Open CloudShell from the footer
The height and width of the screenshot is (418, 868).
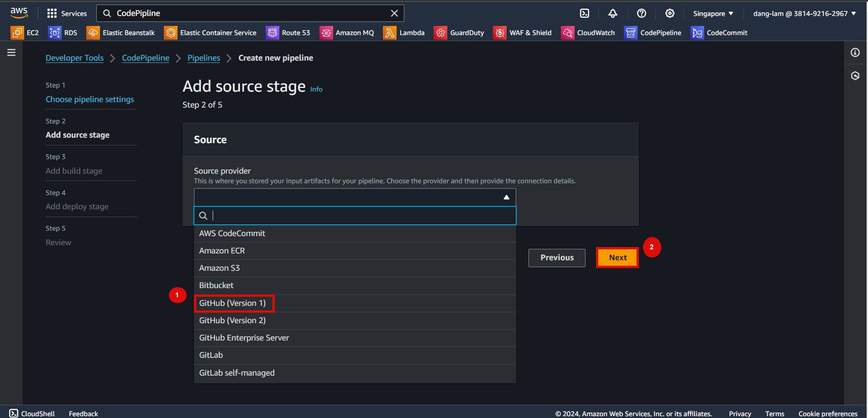point(32,413)
